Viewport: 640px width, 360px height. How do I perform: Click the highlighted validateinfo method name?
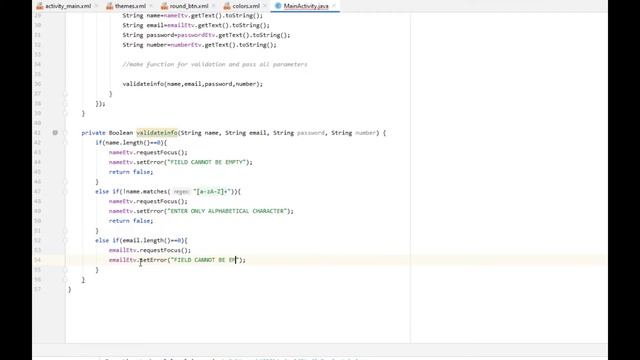tap(157, 133)
